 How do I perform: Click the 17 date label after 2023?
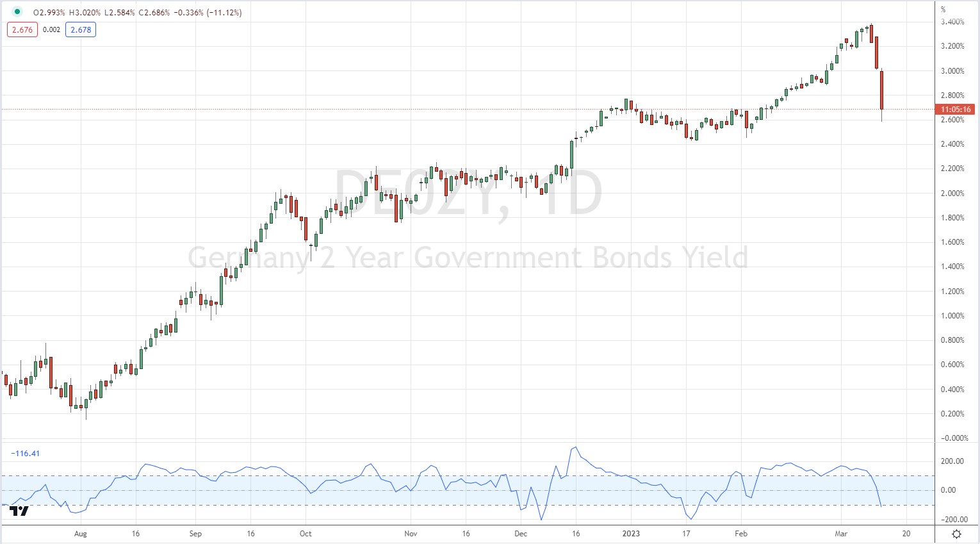[x=686, y=534]
